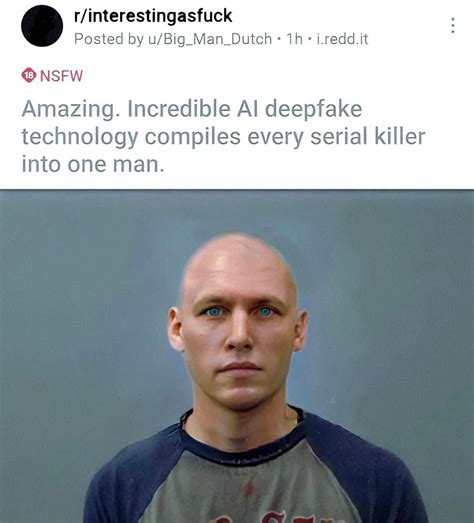Click "Amazing. Incredible AI deepfake" title line
The image size is (474, 523).
(192, 110)
